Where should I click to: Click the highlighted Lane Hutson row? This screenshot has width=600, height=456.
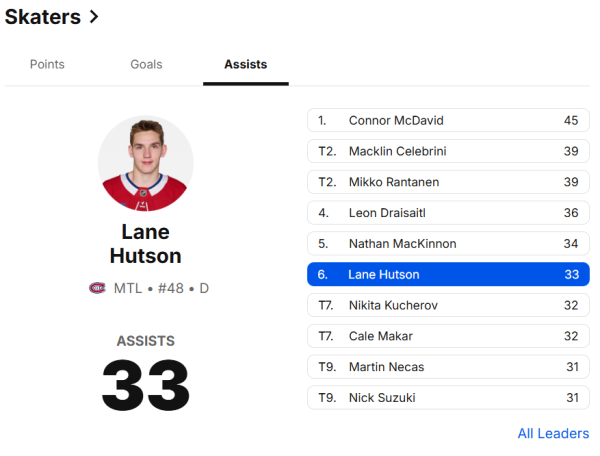coord(448,275)
